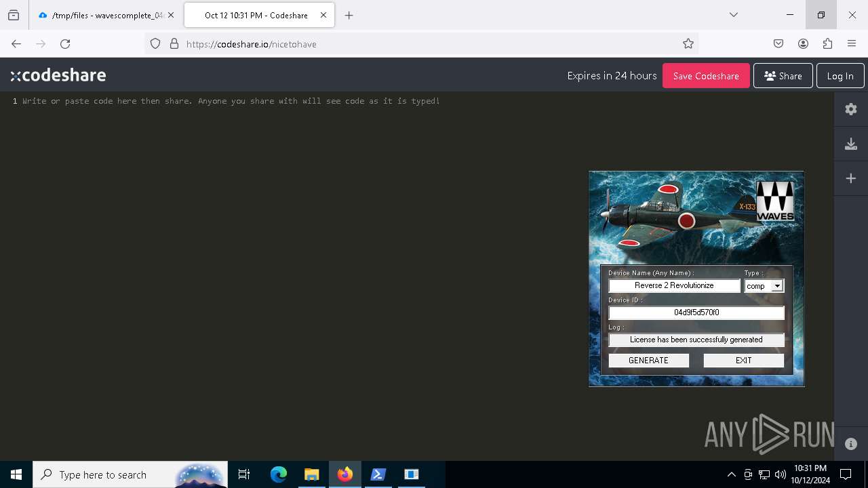Viewport: 868px width, 488px height.
Task: Expand the Type dropdown showing comp
Action: (x=777, y=286)
